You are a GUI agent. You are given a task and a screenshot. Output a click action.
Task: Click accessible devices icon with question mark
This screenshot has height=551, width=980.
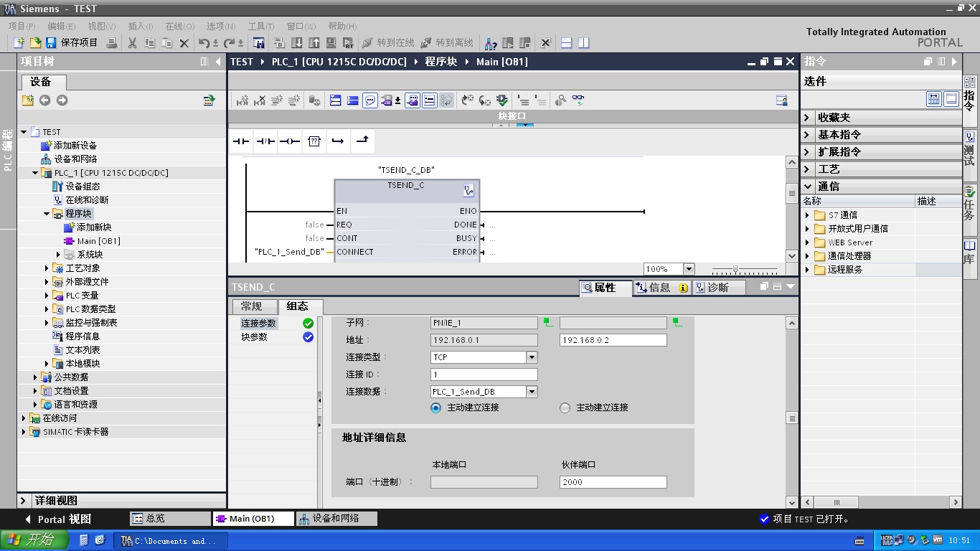(x=491, y=43)
